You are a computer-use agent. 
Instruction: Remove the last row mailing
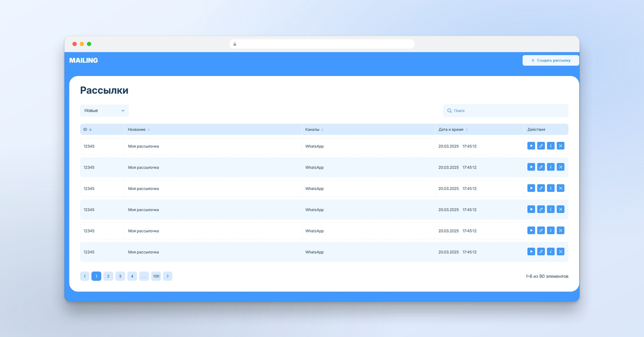(561, 252)
